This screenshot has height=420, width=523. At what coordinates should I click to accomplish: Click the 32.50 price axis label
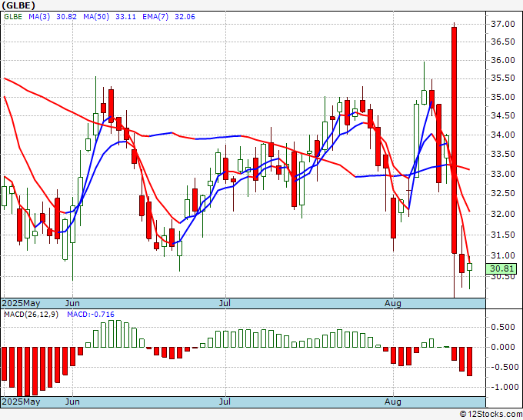click(503, 194)
